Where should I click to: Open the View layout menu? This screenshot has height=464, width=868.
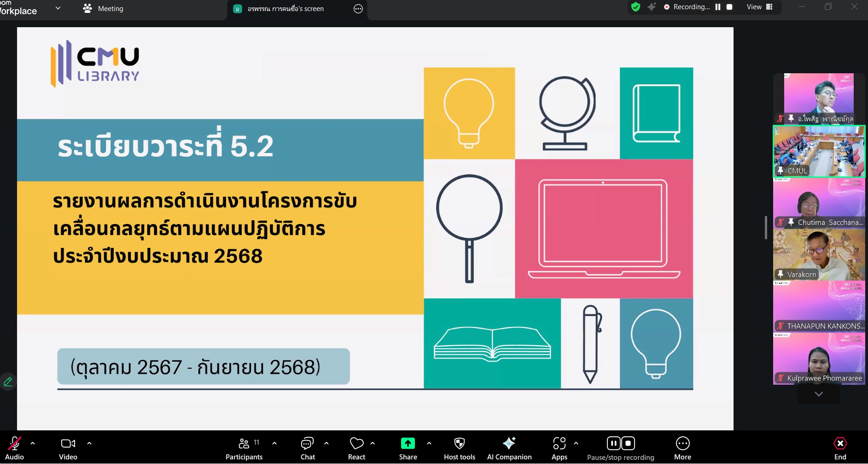[759, 7]
